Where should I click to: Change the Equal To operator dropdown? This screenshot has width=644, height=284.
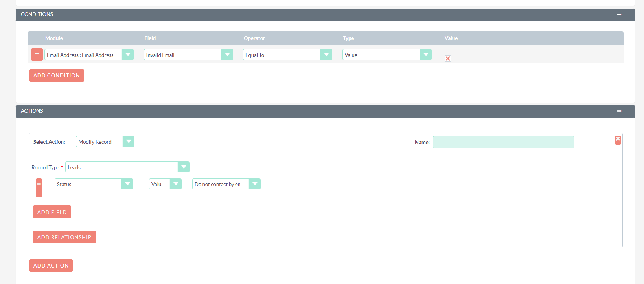(x=287, y=55)
